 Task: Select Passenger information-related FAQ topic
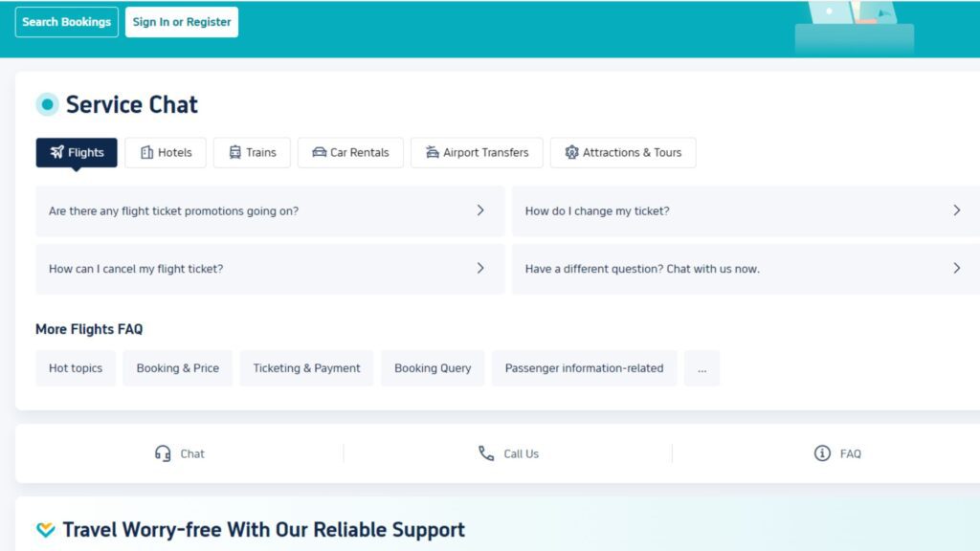(584, 368)
